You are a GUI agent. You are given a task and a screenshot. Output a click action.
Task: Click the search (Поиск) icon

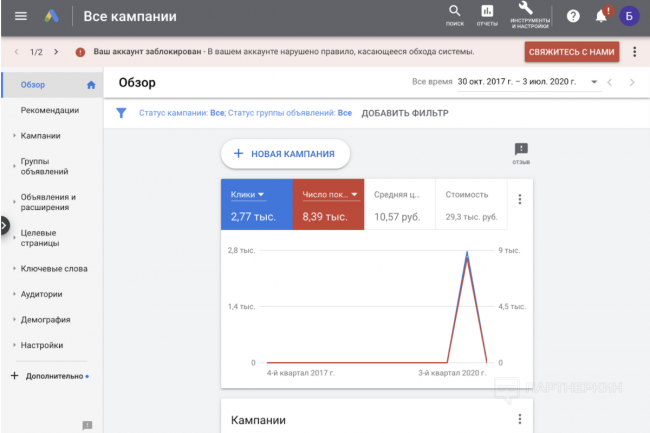tap(455, 14)
